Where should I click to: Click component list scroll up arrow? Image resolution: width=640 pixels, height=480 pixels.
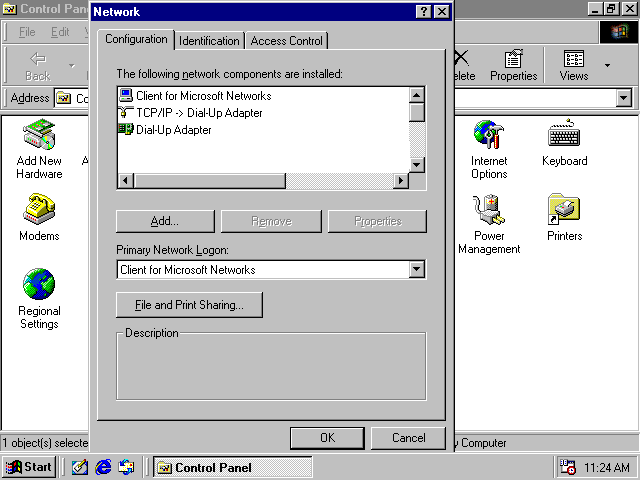(x=417, y=96)
